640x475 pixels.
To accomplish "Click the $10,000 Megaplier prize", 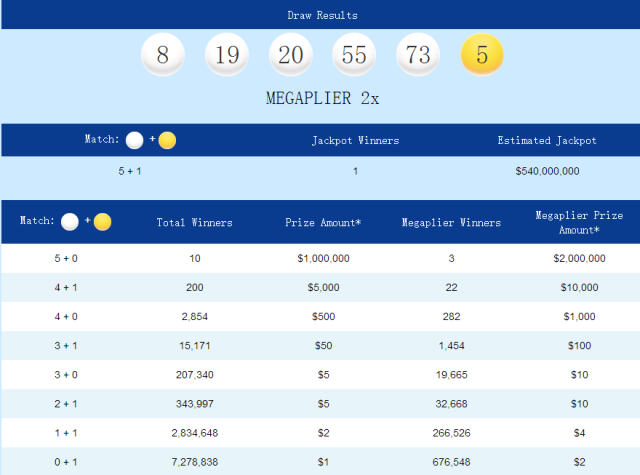I will coord(580,288).
